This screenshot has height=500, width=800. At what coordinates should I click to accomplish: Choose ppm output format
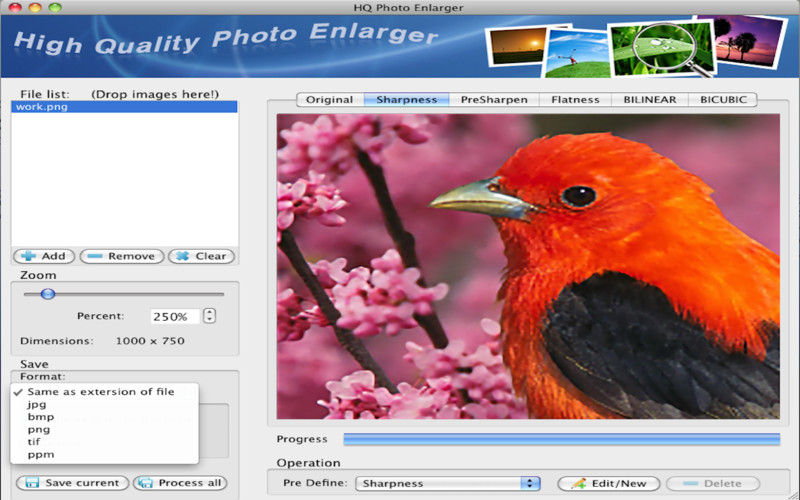pos(104,455)
